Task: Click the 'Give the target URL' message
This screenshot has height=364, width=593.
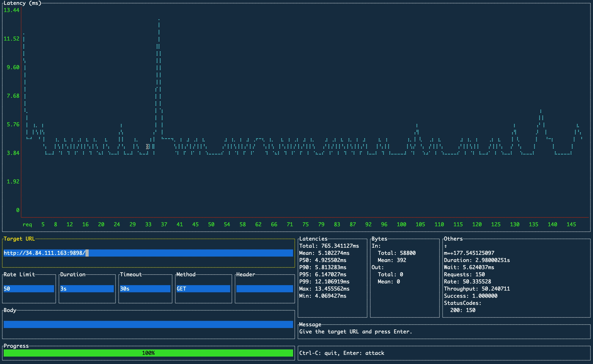Action: 355,331
